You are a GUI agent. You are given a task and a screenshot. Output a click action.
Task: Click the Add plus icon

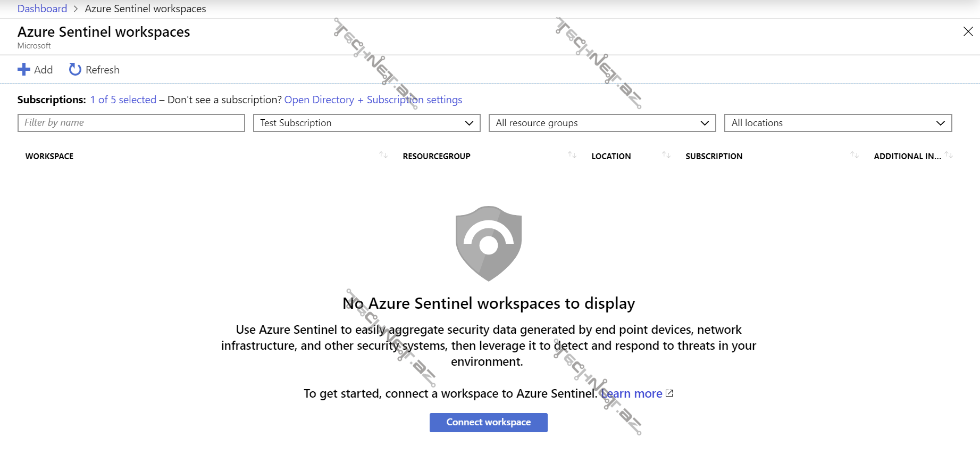click(24, 70)
